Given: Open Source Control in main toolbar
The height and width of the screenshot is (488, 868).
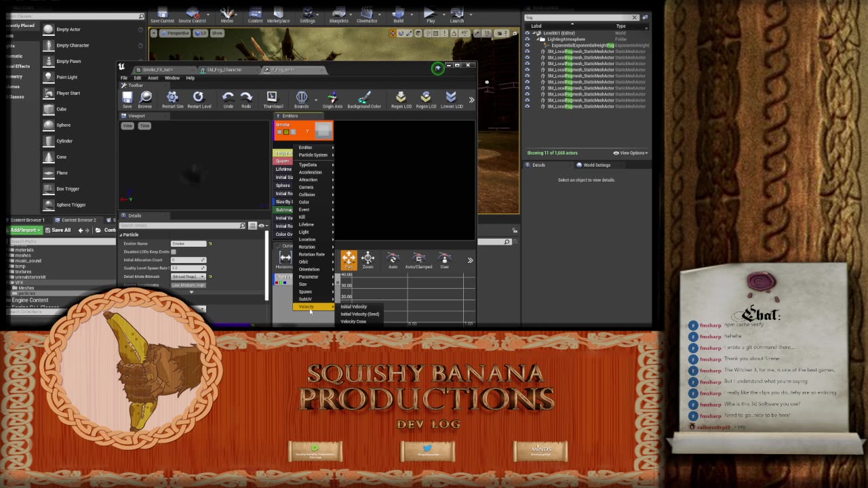Looking at the screenshot, I should coord(192,15).
